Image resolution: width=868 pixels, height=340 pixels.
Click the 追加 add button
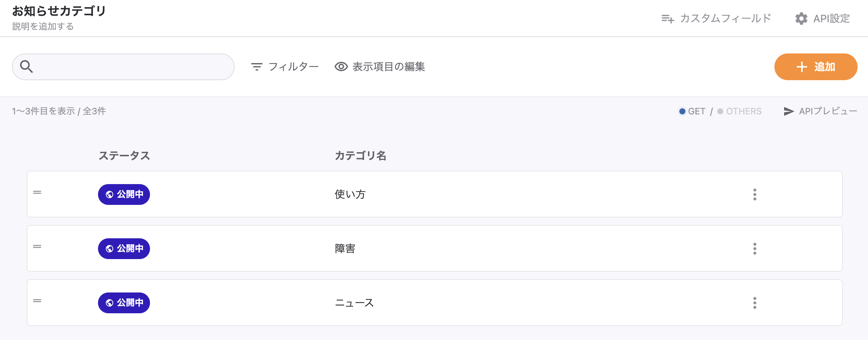816,67
